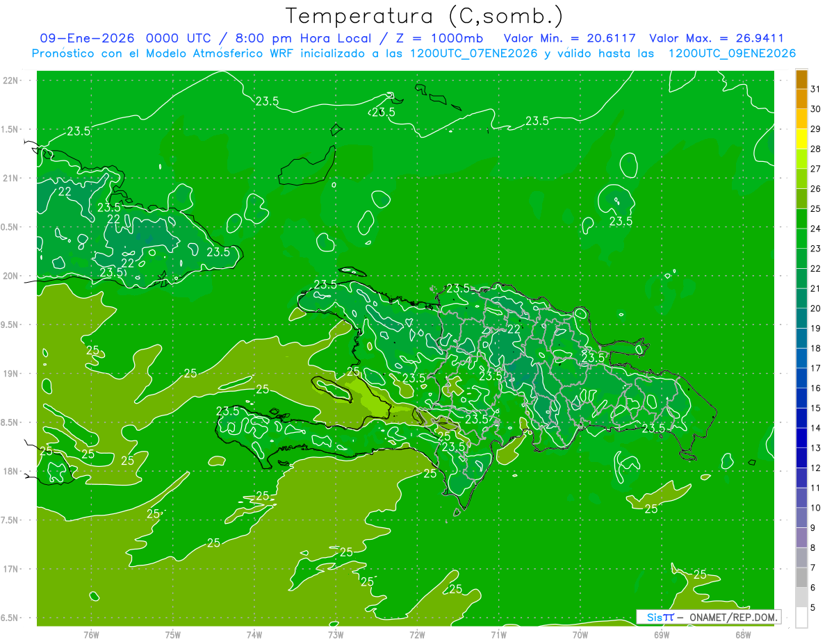Click the '24' value on the color scale
834x644 pixels.
coord(815,229)
